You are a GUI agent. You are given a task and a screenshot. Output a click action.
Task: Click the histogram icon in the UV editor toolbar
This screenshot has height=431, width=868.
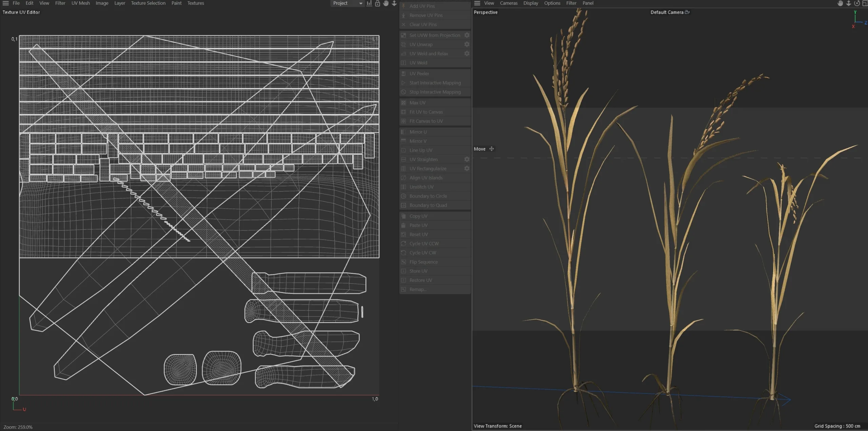click(369, 3)
